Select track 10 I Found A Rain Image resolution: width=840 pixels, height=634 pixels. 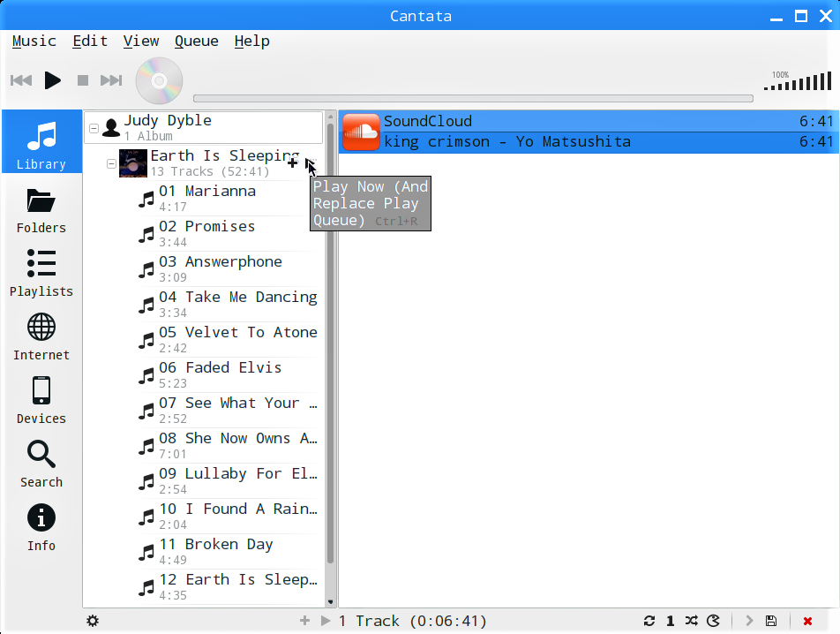pyautogui.click(x=229, y=517)
